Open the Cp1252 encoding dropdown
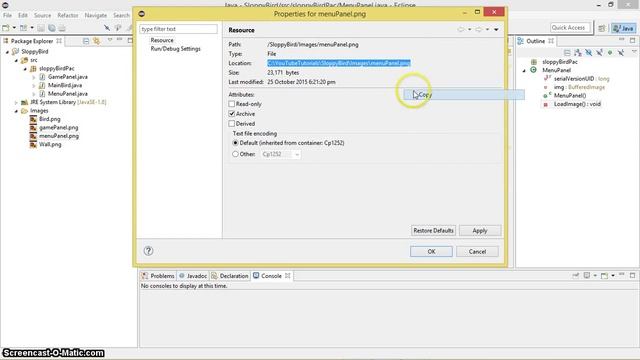 (297, 154)
